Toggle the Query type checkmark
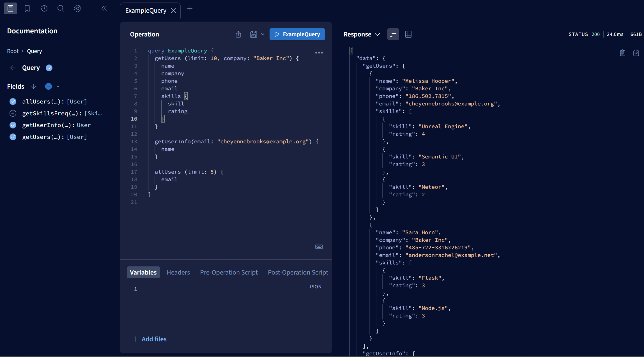 49,68
